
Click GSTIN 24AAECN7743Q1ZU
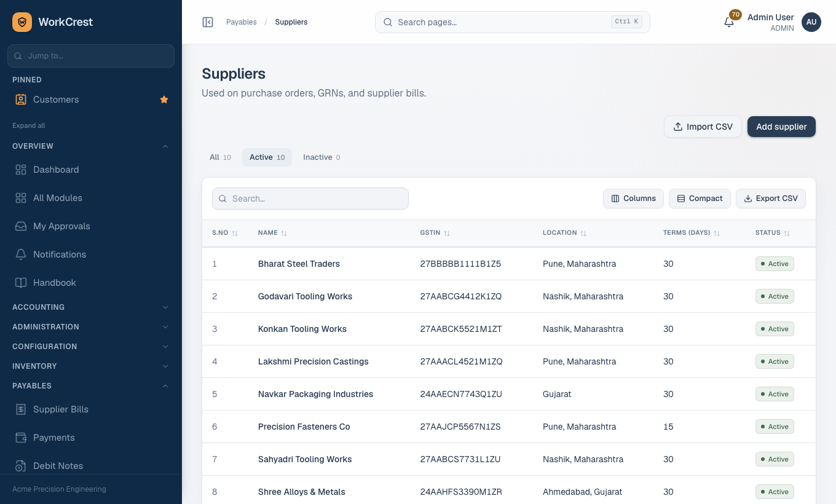[461, 394]
